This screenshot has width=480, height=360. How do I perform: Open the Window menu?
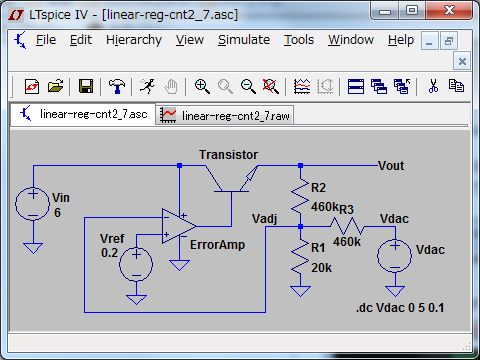coord(351,40)
